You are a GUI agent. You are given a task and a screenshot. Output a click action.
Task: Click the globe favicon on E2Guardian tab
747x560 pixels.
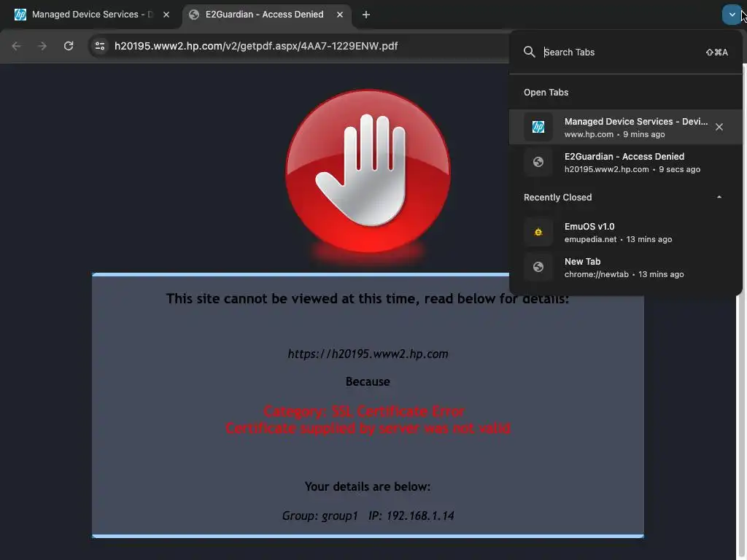coord(194,15)
